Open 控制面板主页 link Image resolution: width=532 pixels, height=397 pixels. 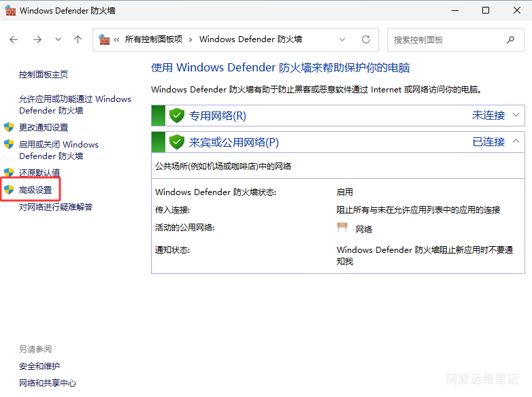pyautogui.click(x=44, y=74)
